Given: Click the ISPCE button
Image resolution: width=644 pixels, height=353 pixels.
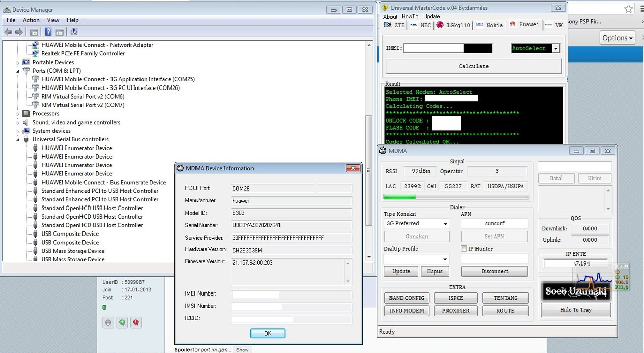Looking at the screenshot, I should point(456,298).
